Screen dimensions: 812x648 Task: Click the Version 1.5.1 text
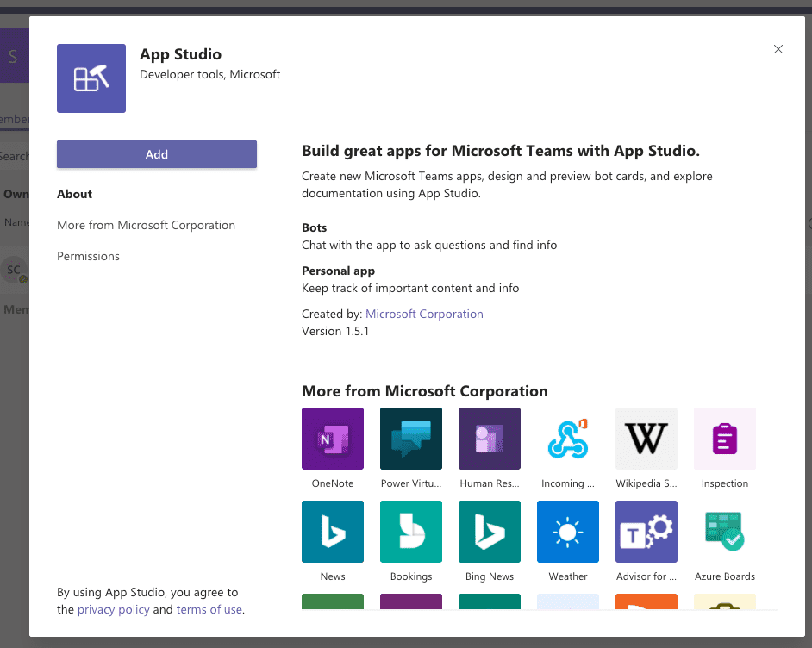coord(335,331)
